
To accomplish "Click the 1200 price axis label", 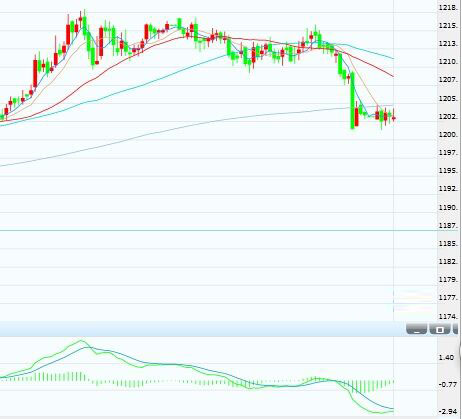I will [448, 135].
